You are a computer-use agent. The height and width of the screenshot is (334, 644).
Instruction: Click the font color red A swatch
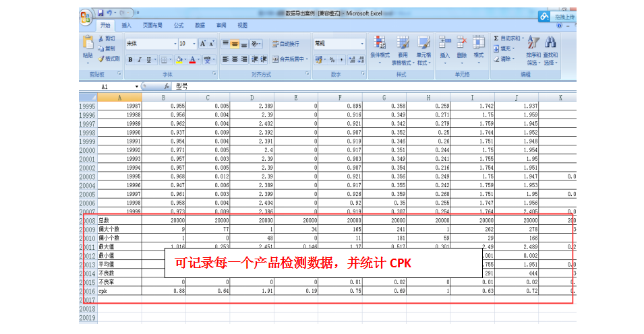click(192, 59)
